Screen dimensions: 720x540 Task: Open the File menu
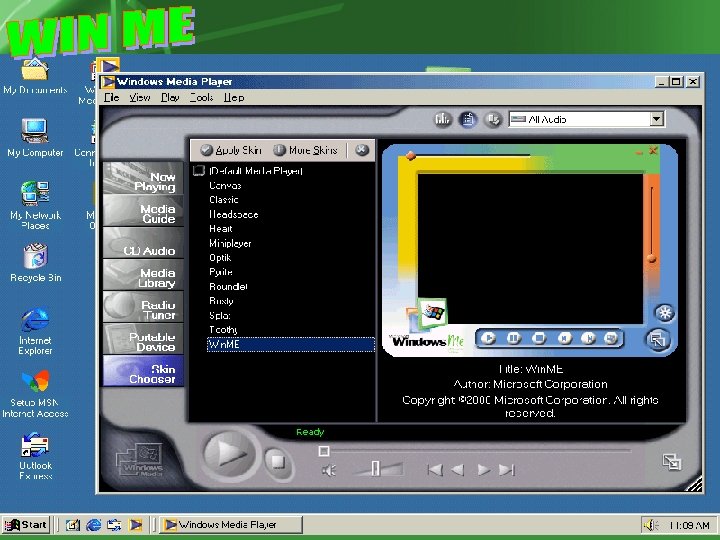(112, 97)
